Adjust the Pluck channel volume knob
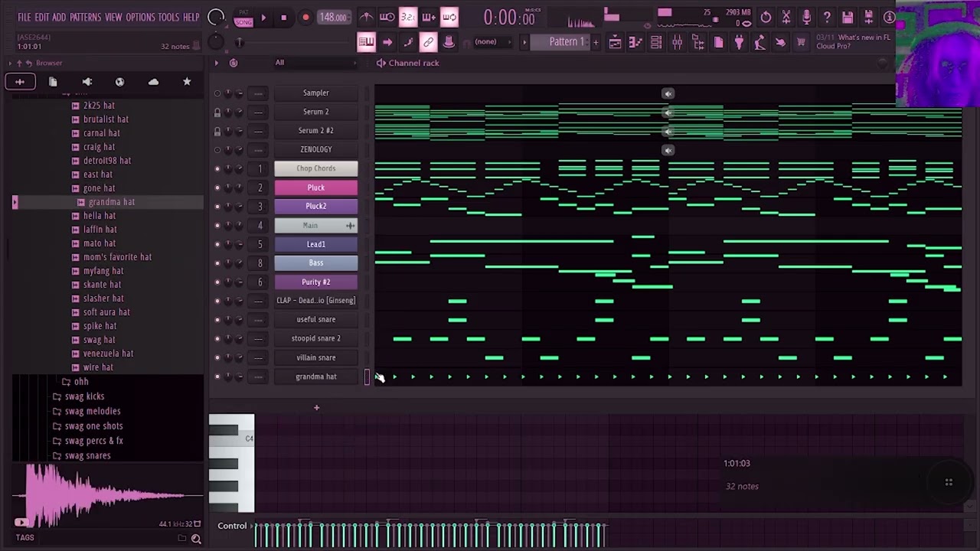 pyautogui.click(x=240, y=187)
